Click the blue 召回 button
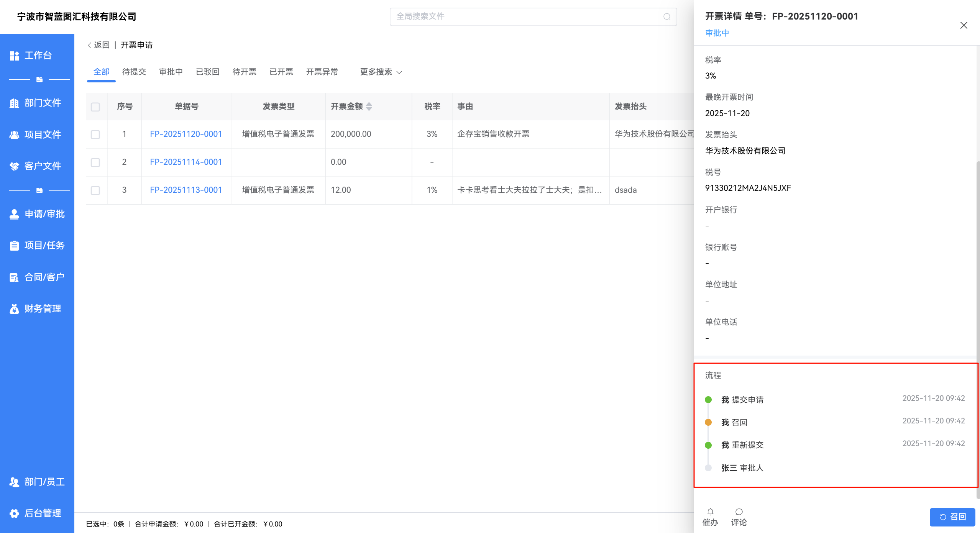This screenshot has width=980, height=533. point(952,517)
